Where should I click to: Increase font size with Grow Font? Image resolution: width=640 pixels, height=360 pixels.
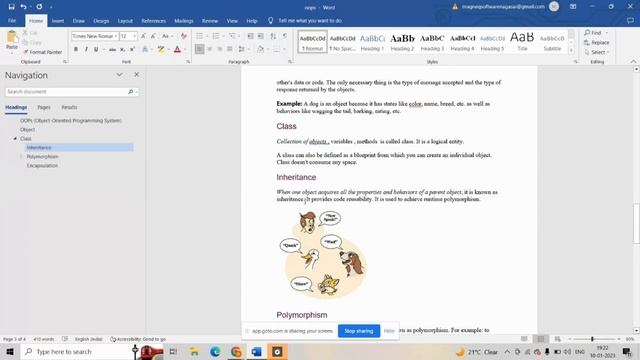click(143, 36)
